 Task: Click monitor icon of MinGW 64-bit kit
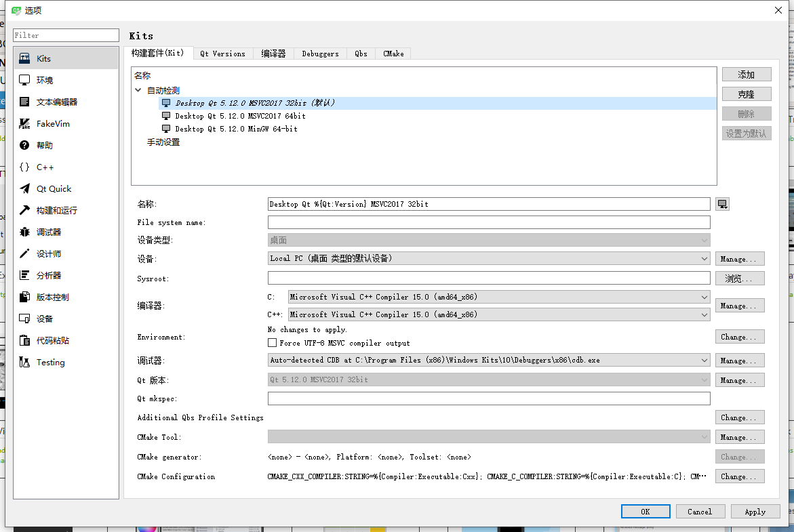coord(166,129)
